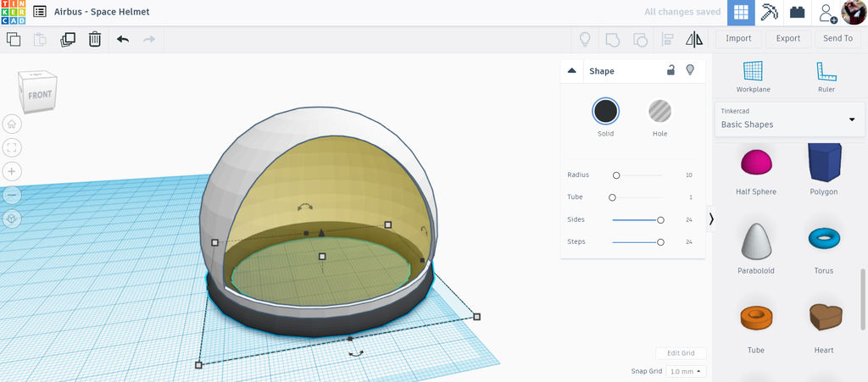This screenshot has width=868, height=382.
Task: Click the Import button
Action: pos(738,39)
